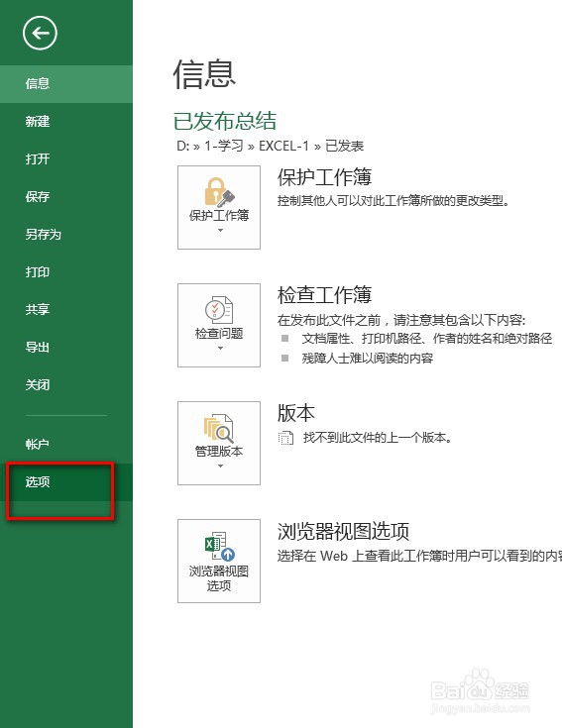
Task: Open 选项 in the sidebar
Action: 66,482
